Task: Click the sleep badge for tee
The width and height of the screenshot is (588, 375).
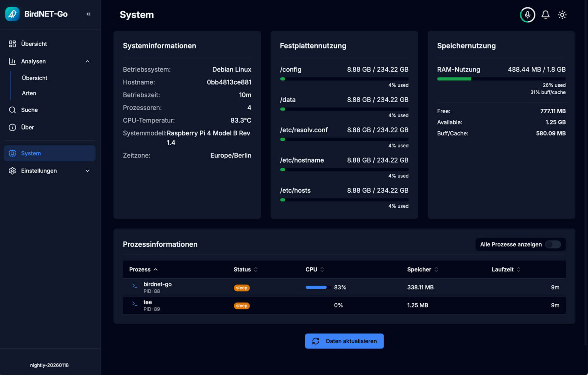Action: (241, 306)
